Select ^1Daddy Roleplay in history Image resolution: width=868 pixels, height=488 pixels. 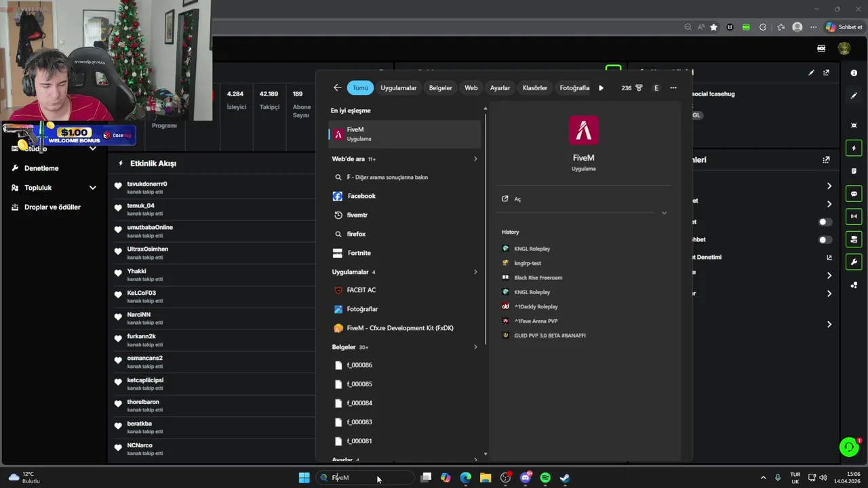coord(536,307)
